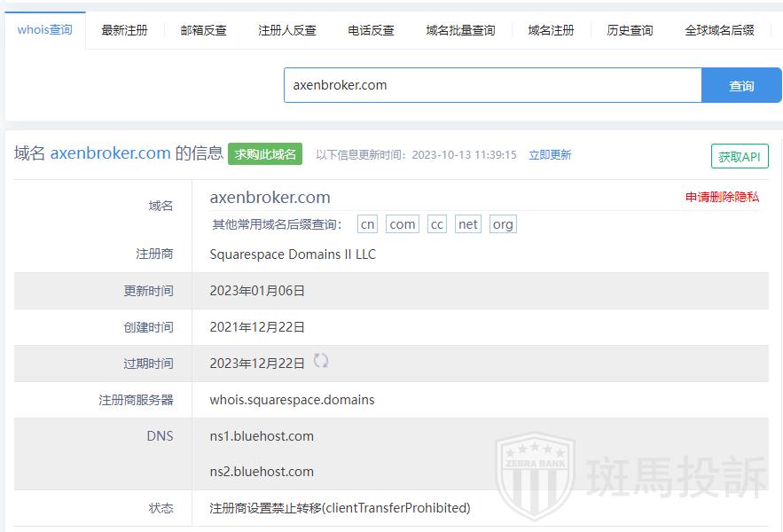Click the 立即更新 link
Screen dimensions: 783x532
point(550,155)
